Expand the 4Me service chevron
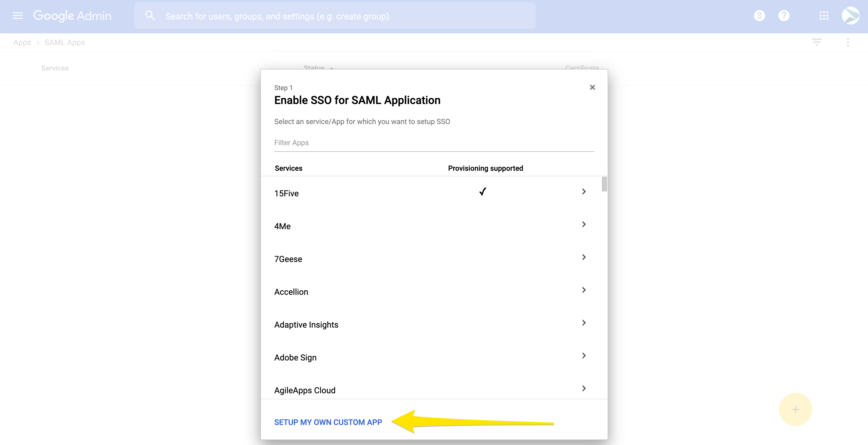 point(584,224)
